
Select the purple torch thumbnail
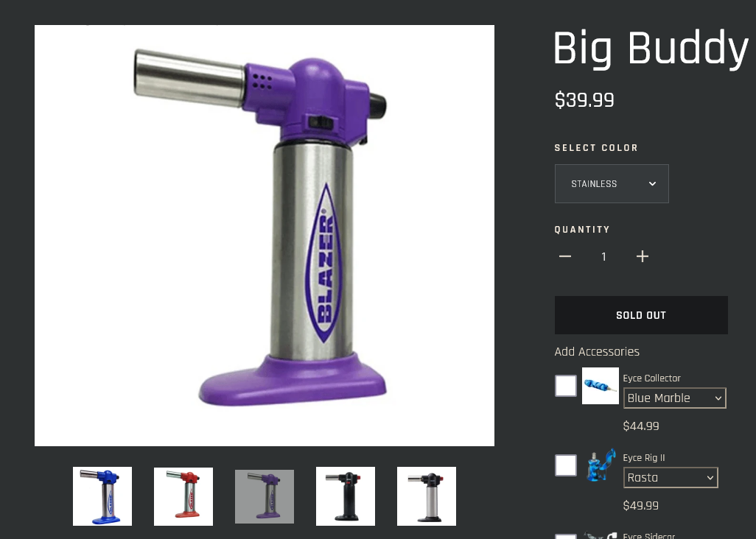click(x=265, y=496)
